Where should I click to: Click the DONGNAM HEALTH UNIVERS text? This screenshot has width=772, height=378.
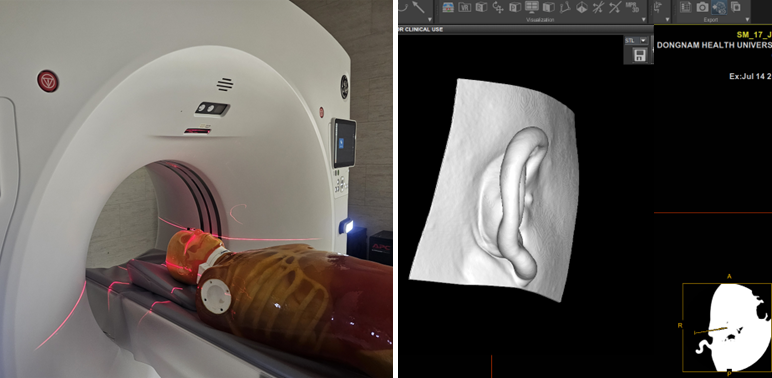[x=714, y=45]
